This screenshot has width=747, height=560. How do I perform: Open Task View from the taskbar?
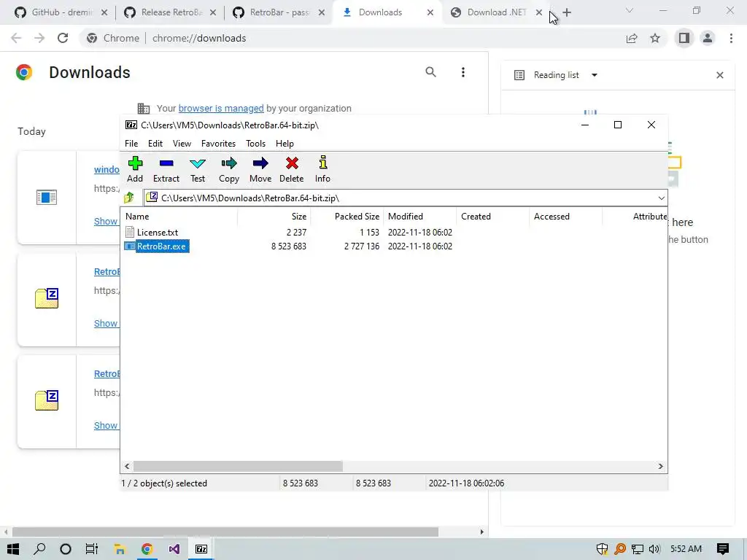point(91,549)
